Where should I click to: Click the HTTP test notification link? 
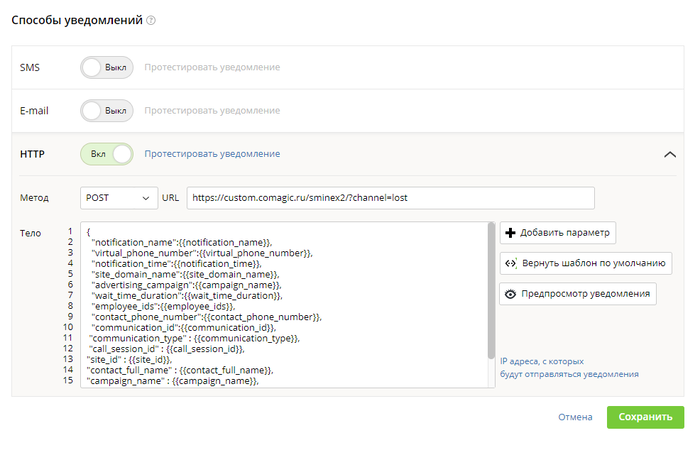click(212, 154)
